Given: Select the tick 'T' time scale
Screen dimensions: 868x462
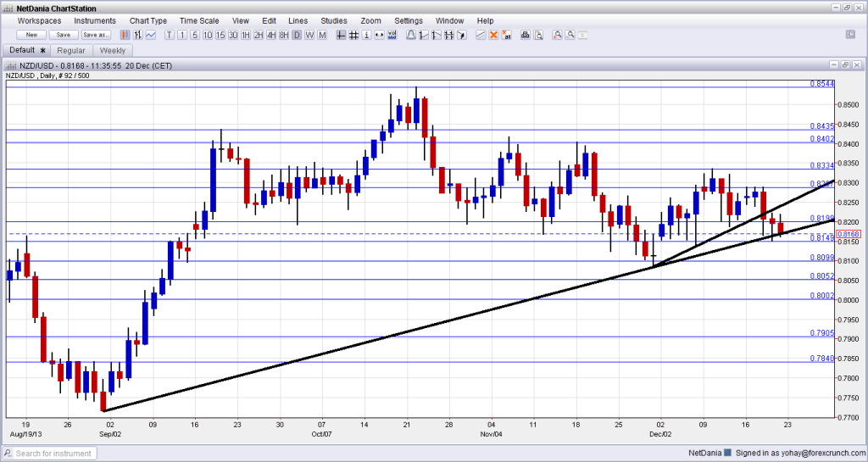Looking at the screenshot, I should coord(170,35).
